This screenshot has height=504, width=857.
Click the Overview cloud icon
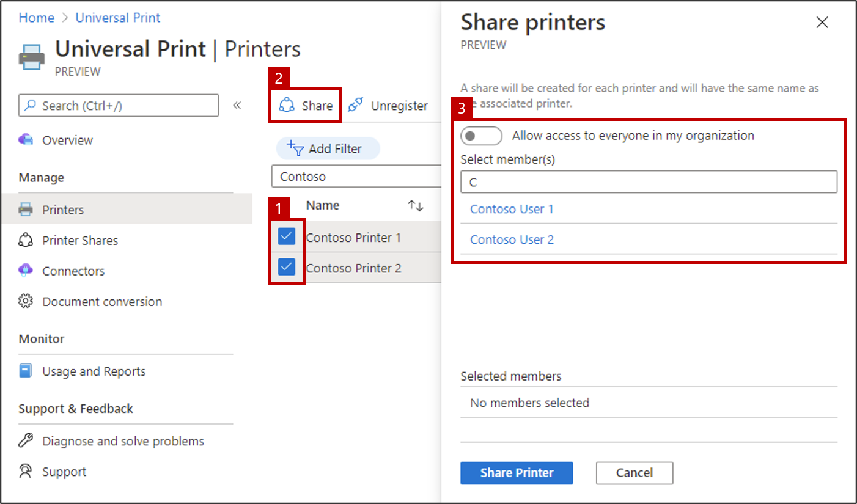[x=26, y=140]
